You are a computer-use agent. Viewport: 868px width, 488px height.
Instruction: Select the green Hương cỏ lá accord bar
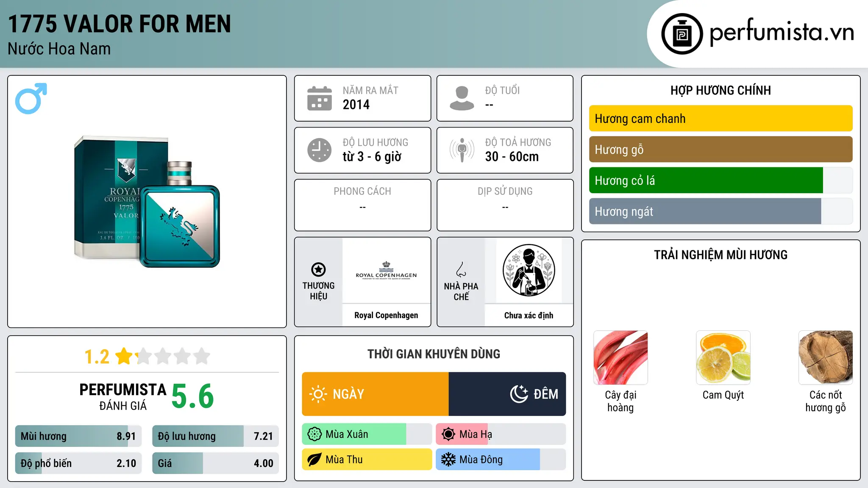pyautogui.click(x=721, y=180)
